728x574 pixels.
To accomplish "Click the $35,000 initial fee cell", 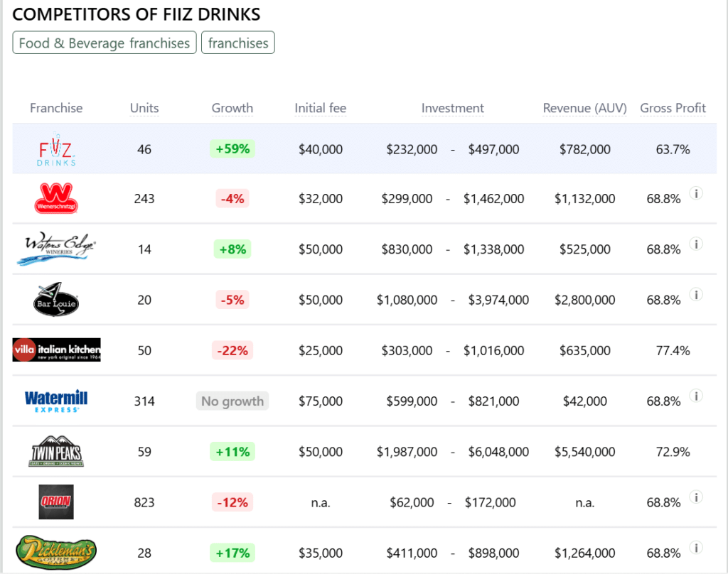I will coord(321,553).
